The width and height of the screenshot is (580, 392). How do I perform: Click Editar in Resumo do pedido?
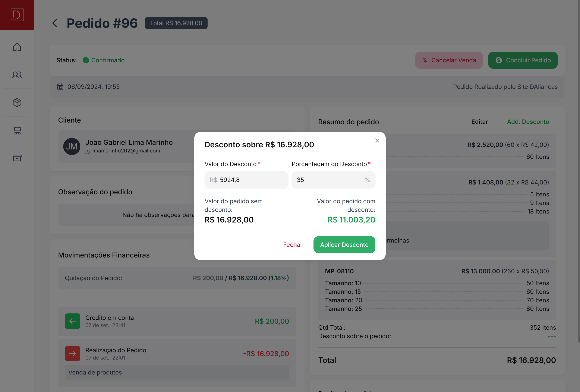479,122
